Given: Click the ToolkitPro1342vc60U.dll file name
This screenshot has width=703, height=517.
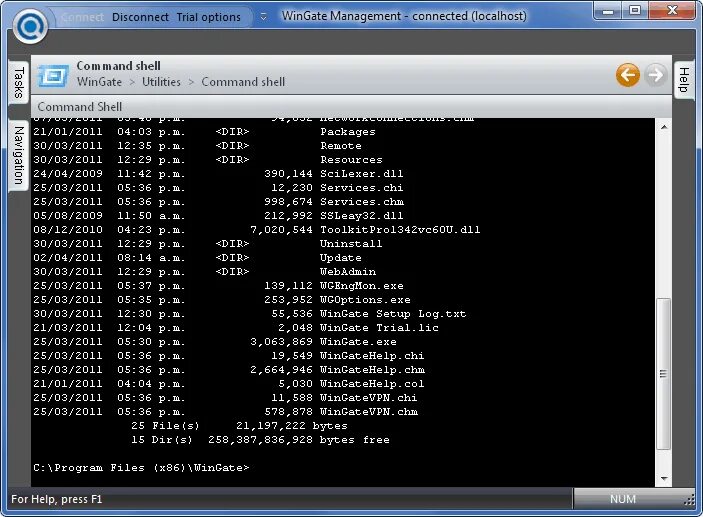Looking at the screenshot, I should click(400, 230).
